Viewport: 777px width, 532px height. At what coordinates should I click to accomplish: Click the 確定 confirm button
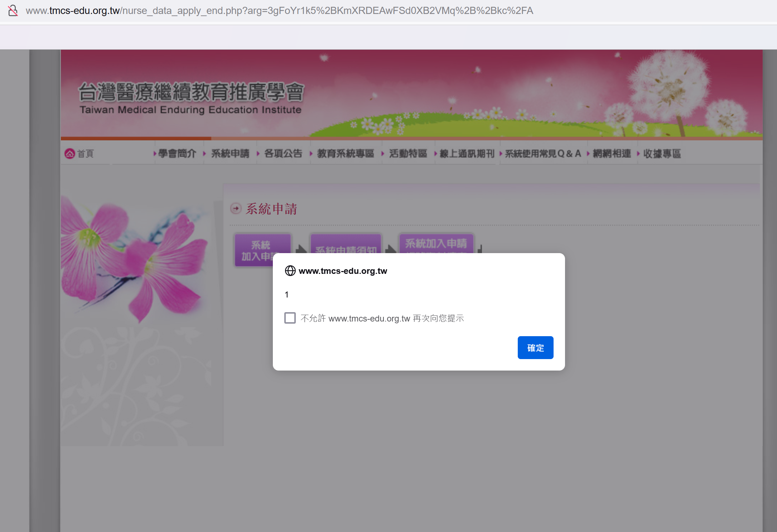point(535,348)
